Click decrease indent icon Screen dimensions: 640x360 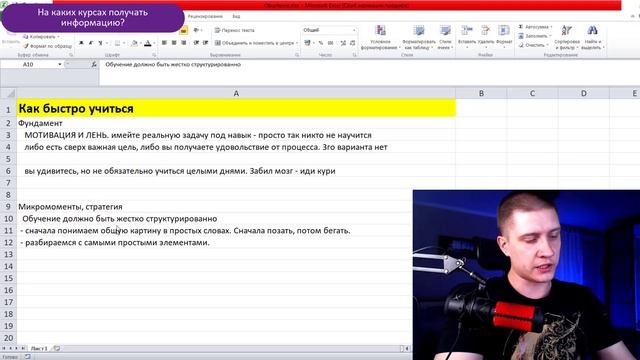[x=196, y=43]
